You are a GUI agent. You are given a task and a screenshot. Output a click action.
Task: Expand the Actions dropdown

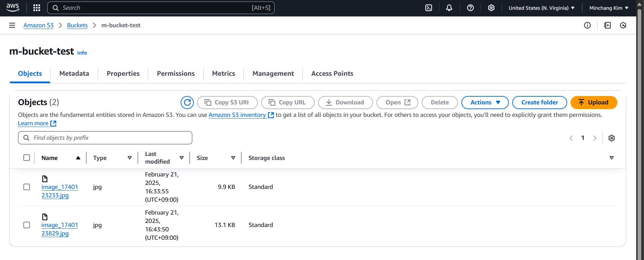point(485,102)
